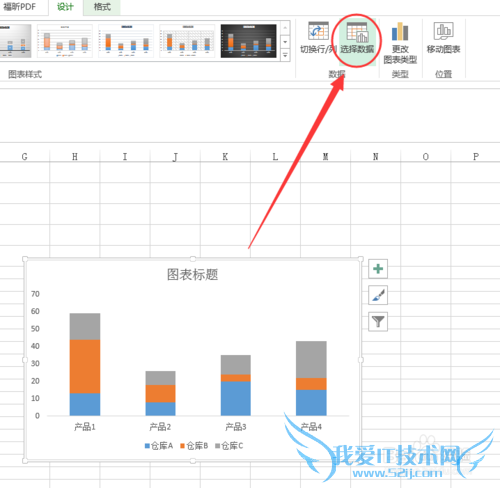The width and height of the screenshot is (500, 488).
Task: Select gridded chart style next to dark one
Action: click(187, 41)
